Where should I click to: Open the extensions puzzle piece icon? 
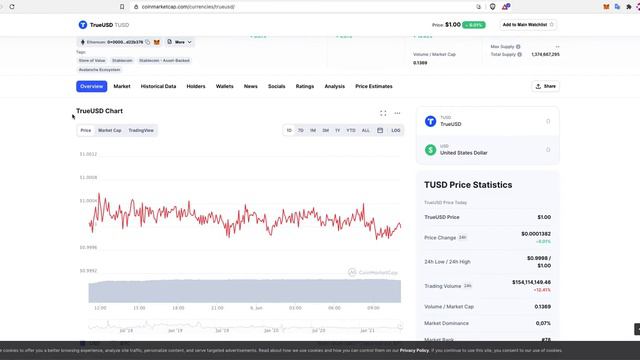pos(629,7)
